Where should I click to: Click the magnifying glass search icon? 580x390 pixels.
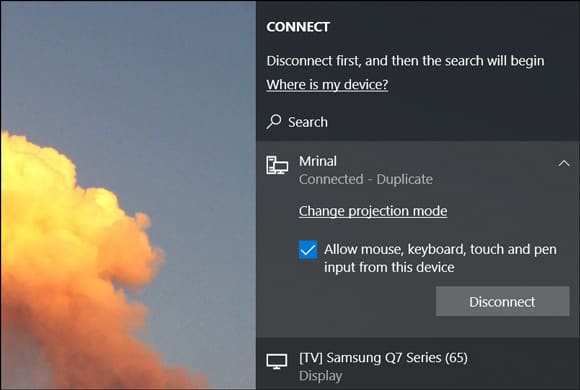(274, 121)
